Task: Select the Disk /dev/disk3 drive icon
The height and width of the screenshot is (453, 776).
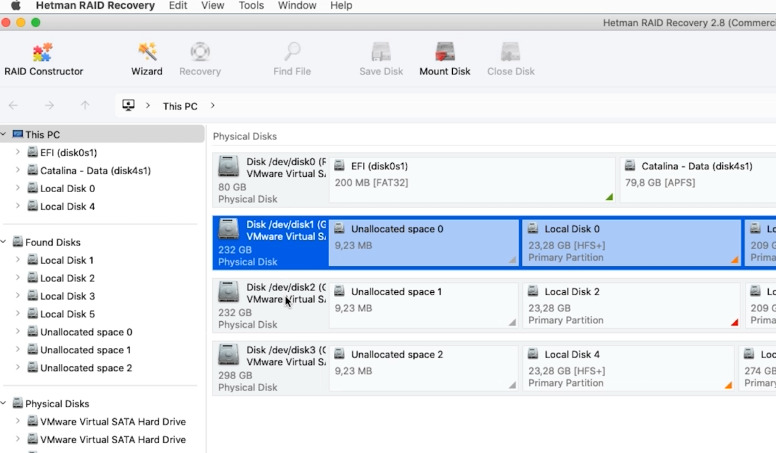Action: tap(228, 355)
